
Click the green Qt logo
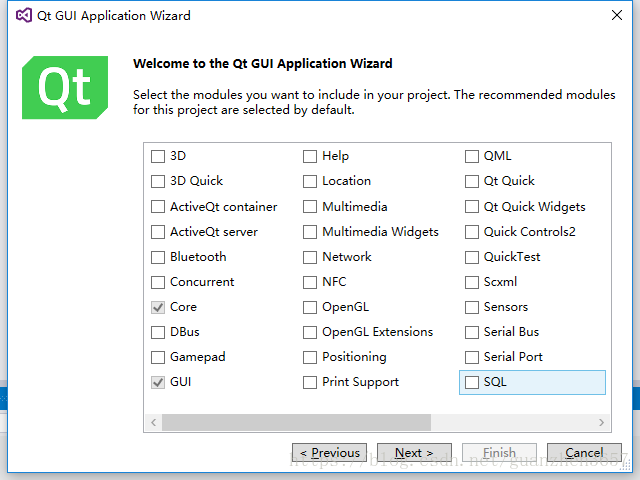[65, 87]
